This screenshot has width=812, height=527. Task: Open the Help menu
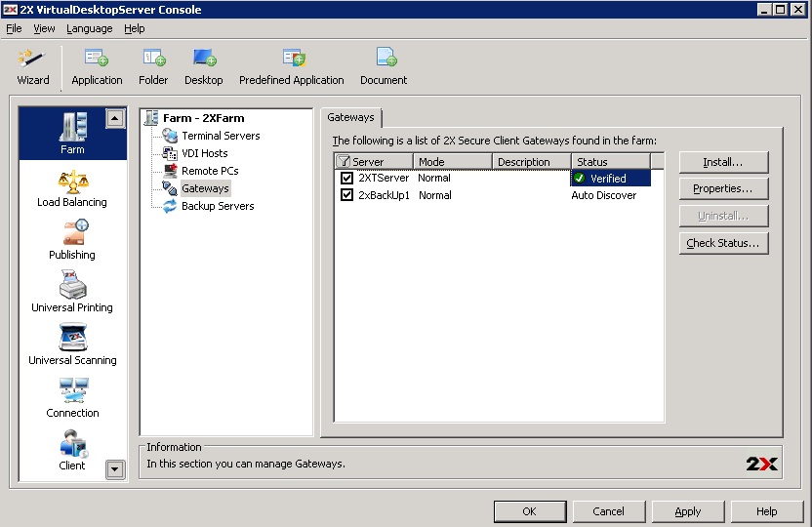pyautogui.click(x=134, y=28)
